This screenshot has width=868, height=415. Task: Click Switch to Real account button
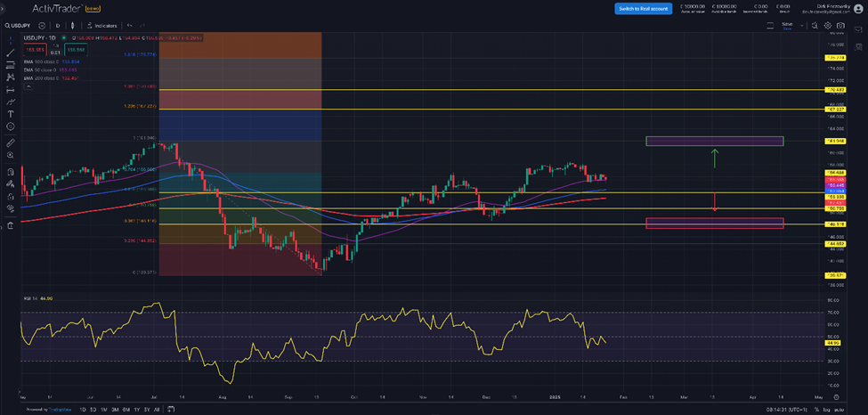pyautogui.click(x=643, y=8)
